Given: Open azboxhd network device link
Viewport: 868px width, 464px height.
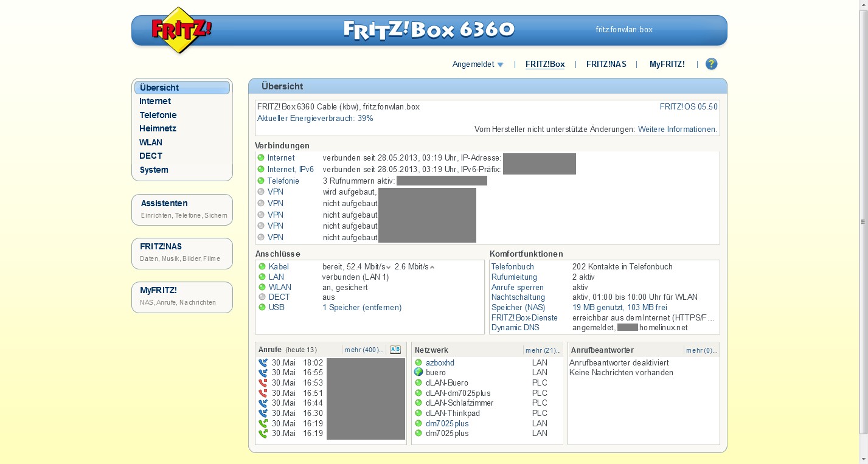Looking at the screenshot, I should (440, 362).
